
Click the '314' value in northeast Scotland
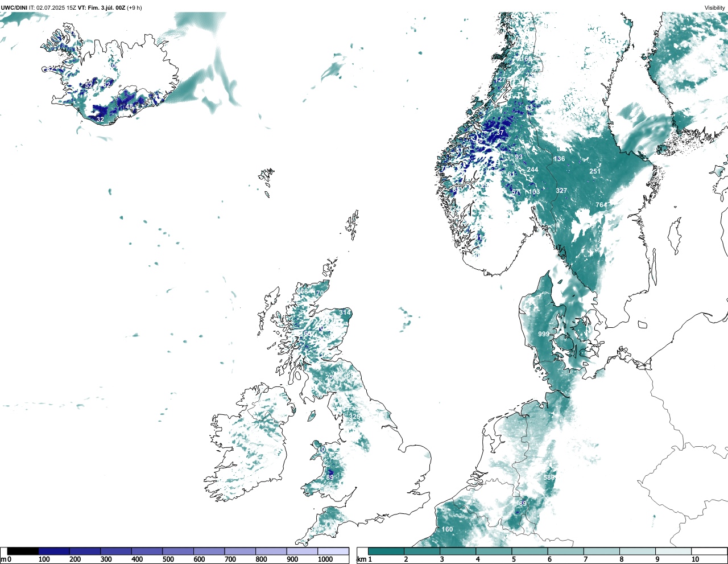[x=345, y=312]
